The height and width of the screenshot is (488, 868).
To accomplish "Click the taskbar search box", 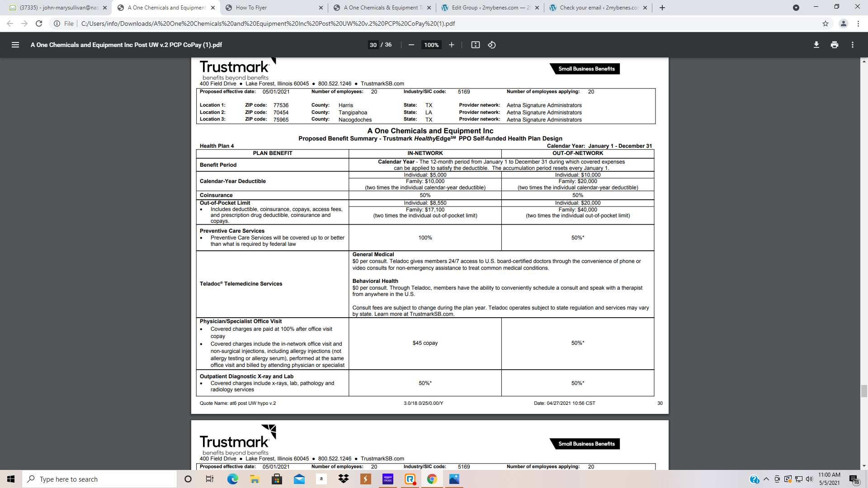I will click(99, 479).
